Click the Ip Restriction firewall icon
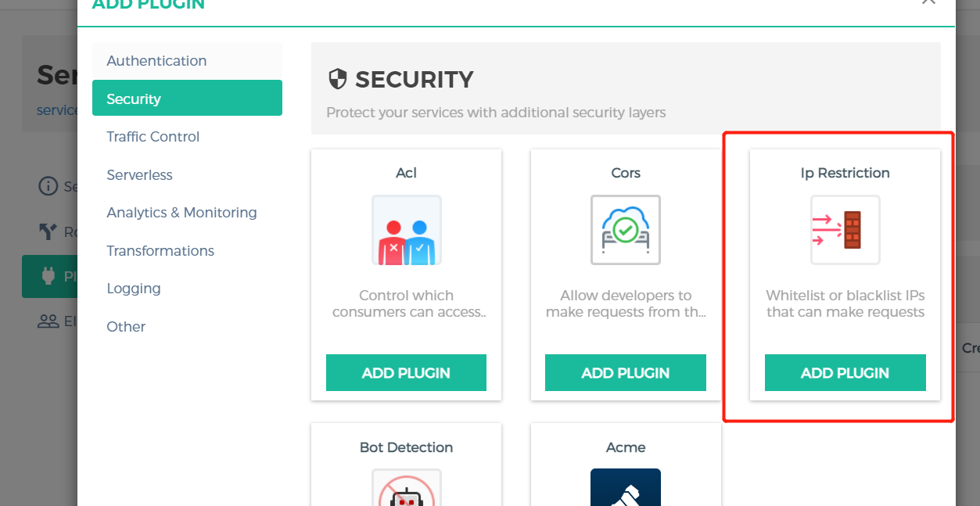This screenshot has height=506, width=980. click(x=845, y=230)
